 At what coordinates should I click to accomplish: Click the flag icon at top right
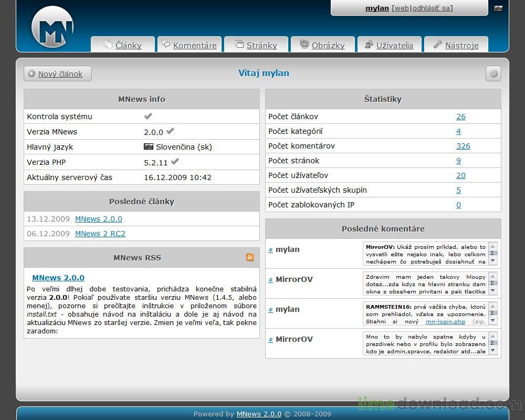coord(498,8)
